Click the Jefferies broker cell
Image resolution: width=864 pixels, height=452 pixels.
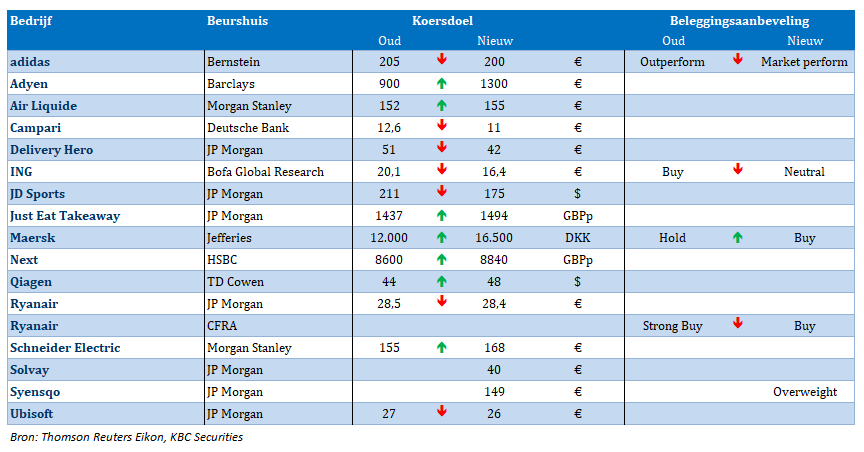coord(278,238)
